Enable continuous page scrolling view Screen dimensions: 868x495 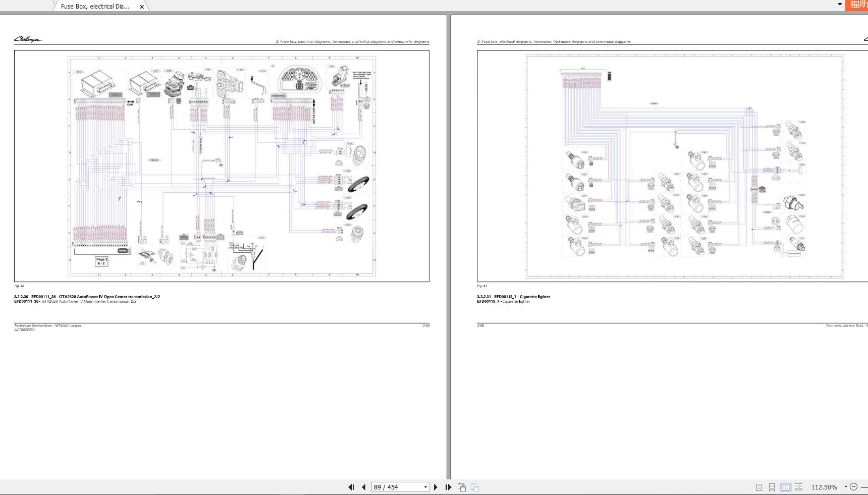(x=772, y=487)
